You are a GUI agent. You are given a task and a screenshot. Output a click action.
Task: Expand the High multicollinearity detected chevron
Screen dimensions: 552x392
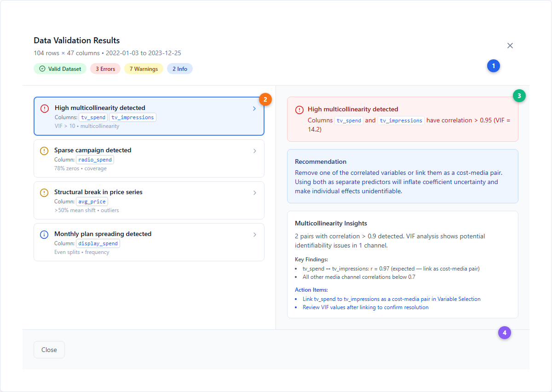pyautogui.click(x=254, y=109)
